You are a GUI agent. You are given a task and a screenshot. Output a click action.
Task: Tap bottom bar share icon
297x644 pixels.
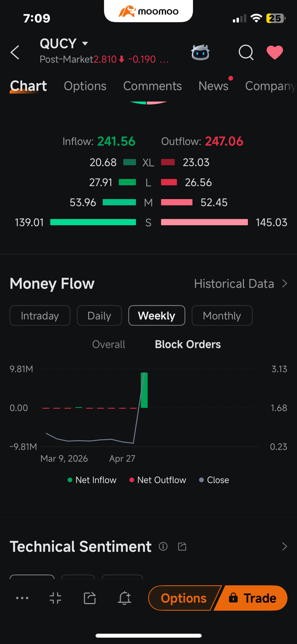pyautogui.click(x=90, y=598)
